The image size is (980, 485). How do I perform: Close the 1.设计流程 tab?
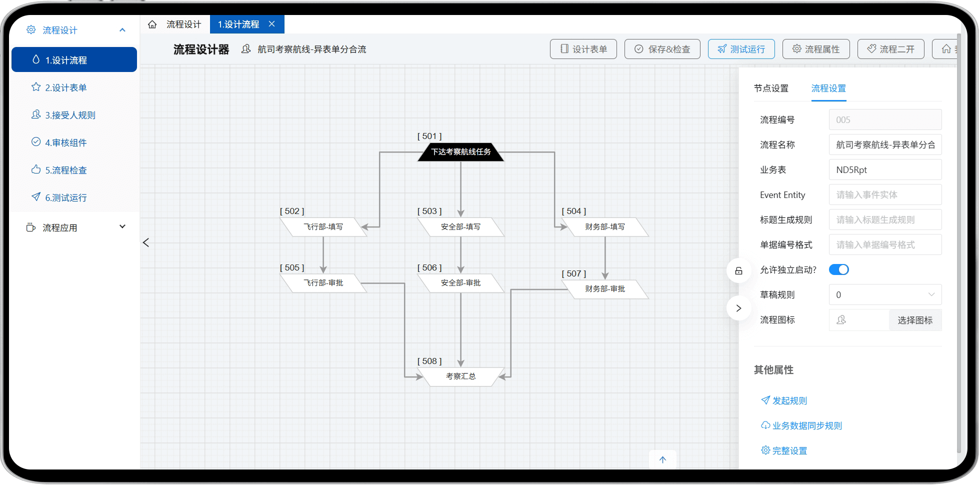[272, 24]
